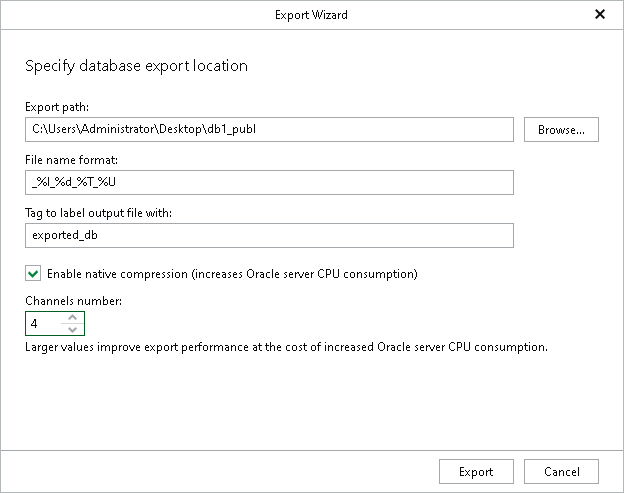Click the Specify database export location heading

(136, 66)
